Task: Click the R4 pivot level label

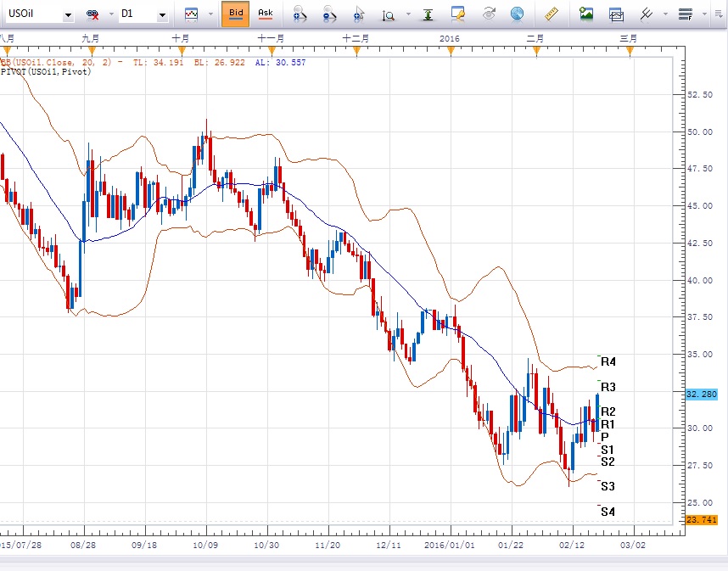Action: 608,361
